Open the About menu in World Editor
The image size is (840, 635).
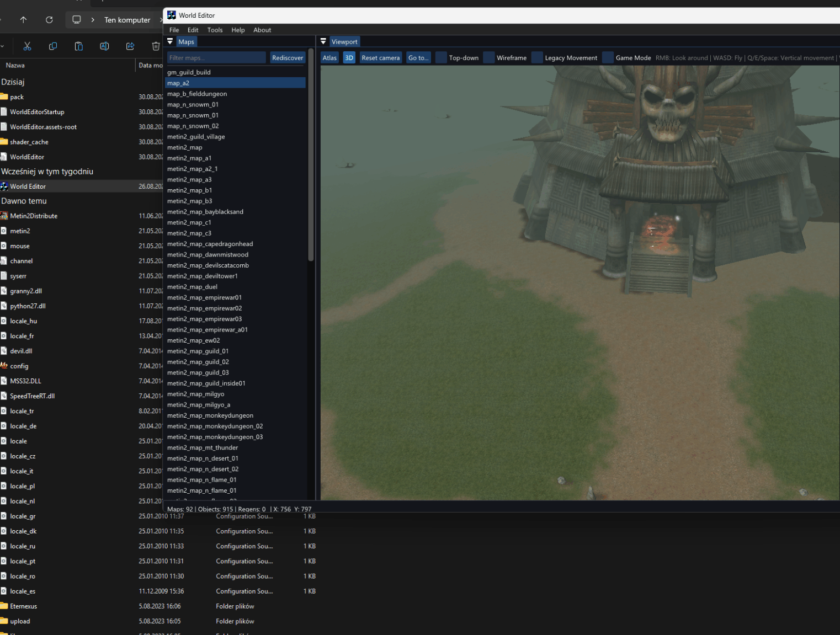click(x=262, y=30)
